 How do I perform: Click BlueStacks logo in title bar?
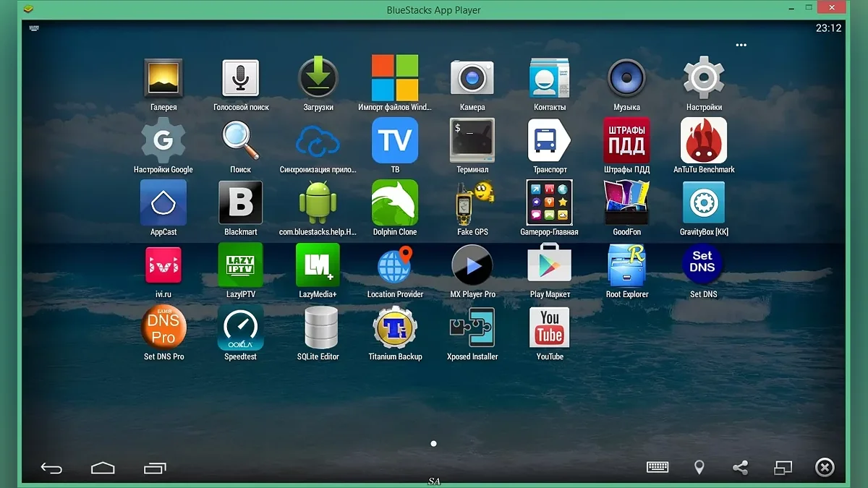click(x=28, y=9)
